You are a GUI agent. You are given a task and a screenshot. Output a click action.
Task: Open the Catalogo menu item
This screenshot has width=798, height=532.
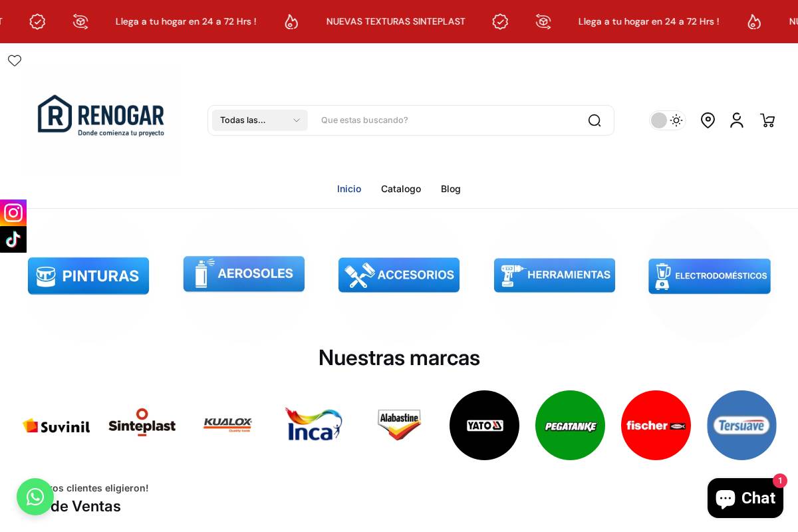pos(401,189)
